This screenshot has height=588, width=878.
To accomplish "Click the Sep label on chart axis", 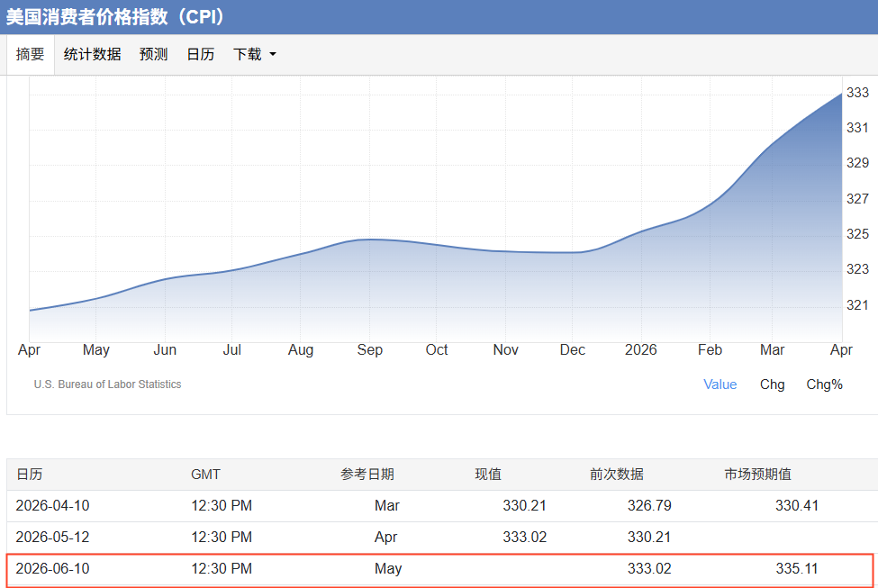I will [369, 350].
